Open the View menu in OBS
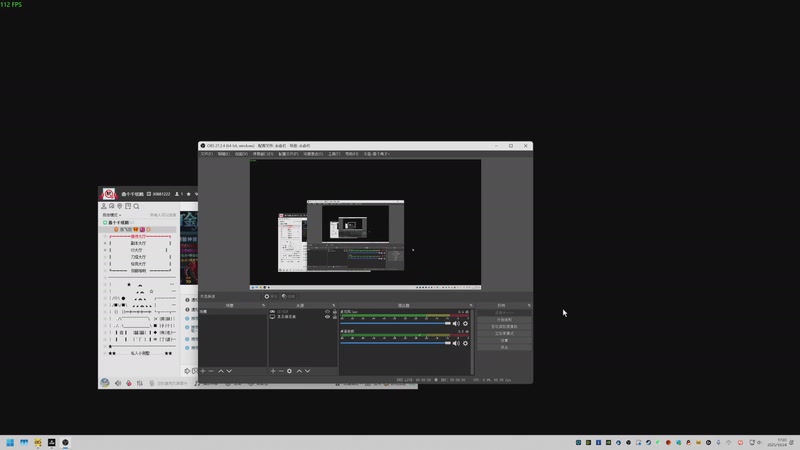Image resolution: width=800 pixels, height=450 pixels. pos(241,154)
